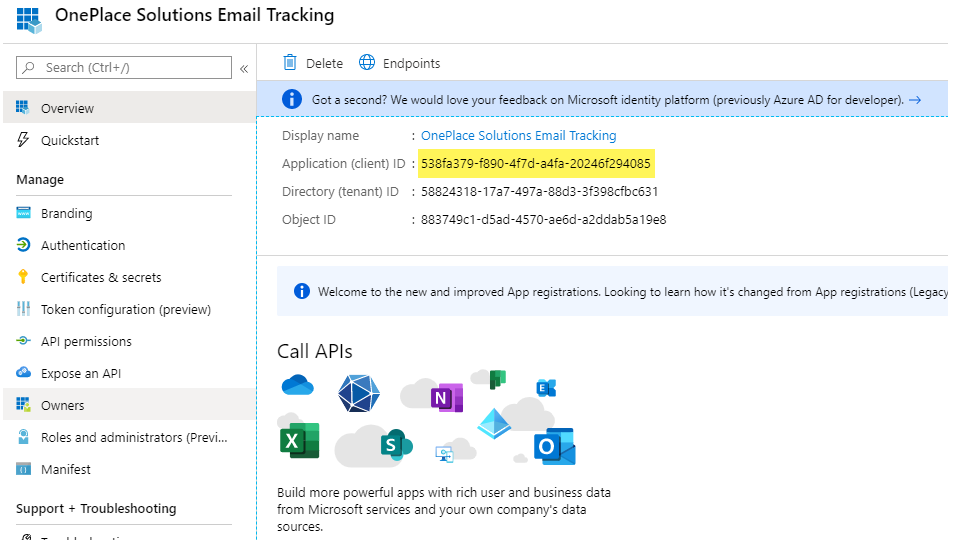This screenshot has width=960, height=540.
Task: Open the Authentication settings
Action: click(x=83, y=245)
